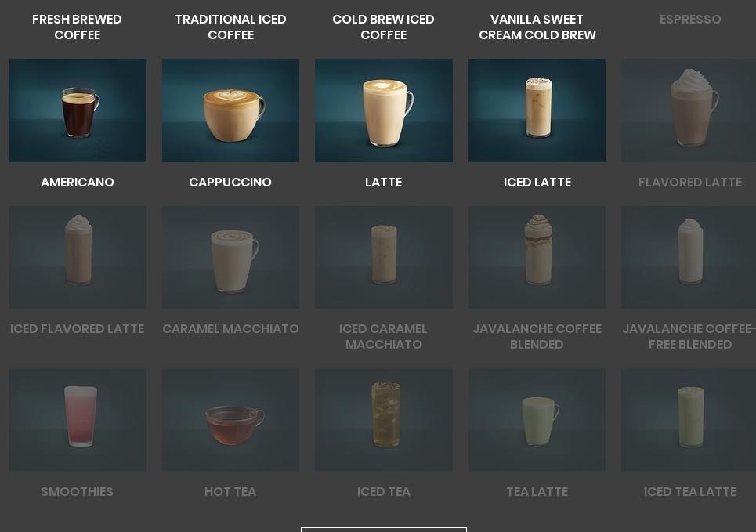Select the Iced Tea glass image

point(384,420)
